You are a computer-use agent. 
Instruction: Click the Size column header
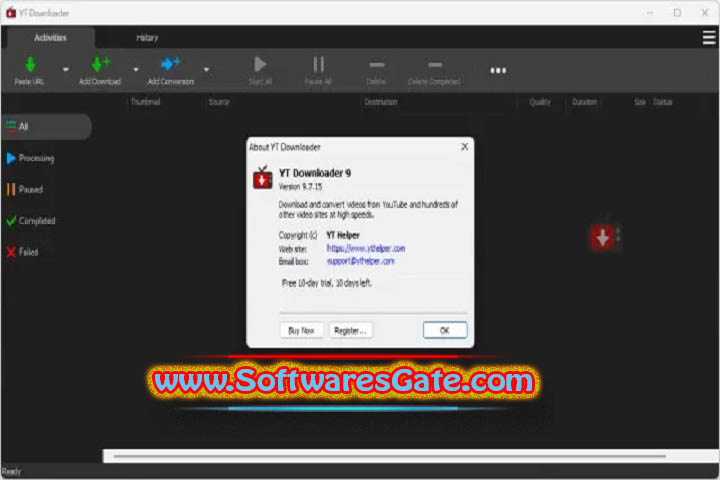point(640,102)
